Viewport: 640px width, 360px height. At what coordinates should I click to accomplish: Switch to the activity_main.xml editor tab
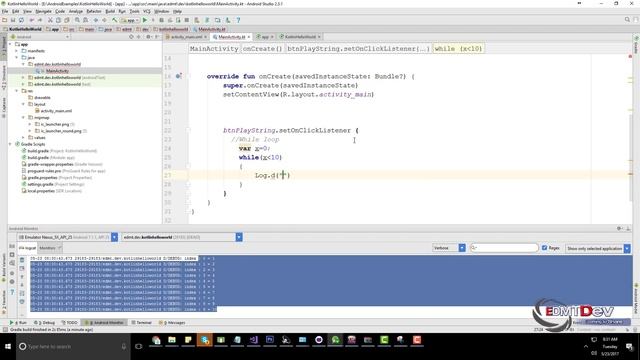pos(186,37)
